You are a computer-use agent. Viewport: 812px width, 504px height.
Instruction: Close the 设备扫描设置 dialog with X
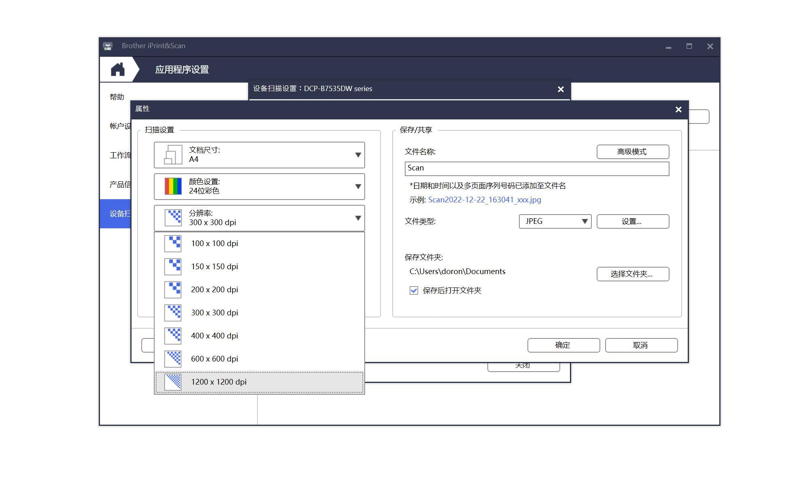click(x=561, y=89)
